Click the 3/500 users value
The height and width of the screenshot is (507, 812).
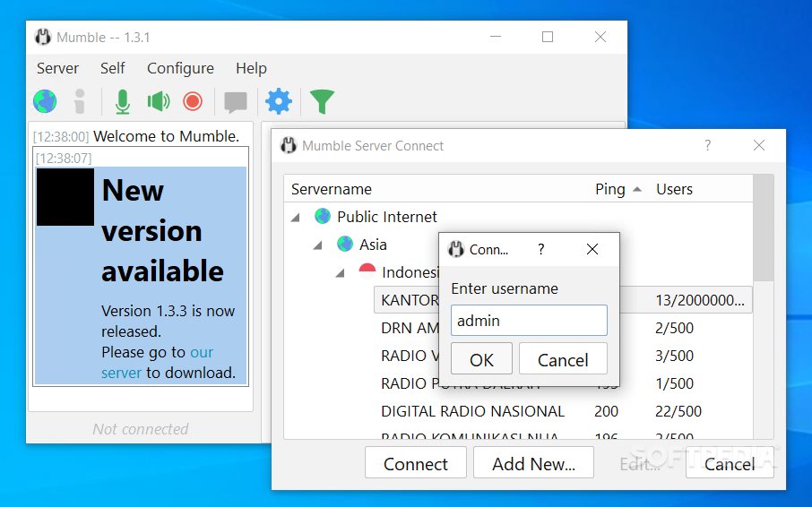tap(674, 356)
